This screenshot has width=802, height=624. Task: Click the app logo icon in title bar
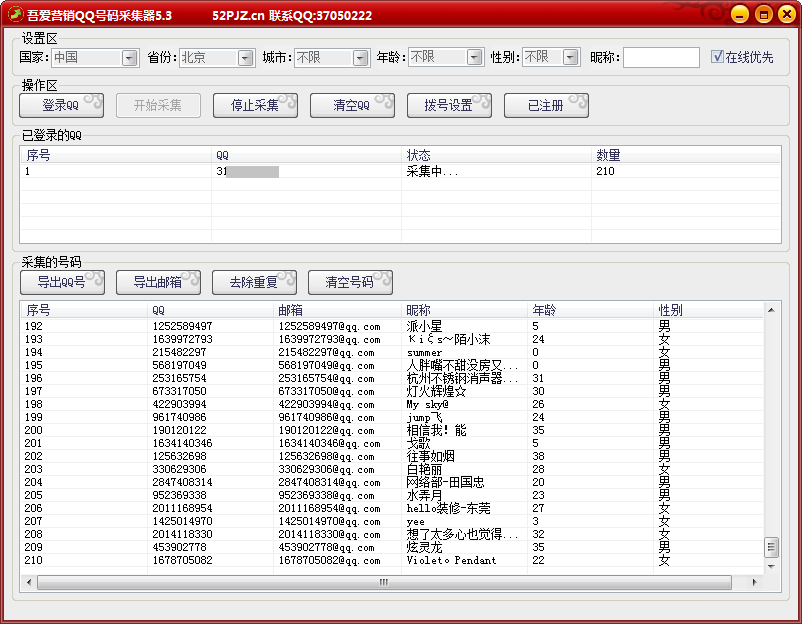click(13, 14)
